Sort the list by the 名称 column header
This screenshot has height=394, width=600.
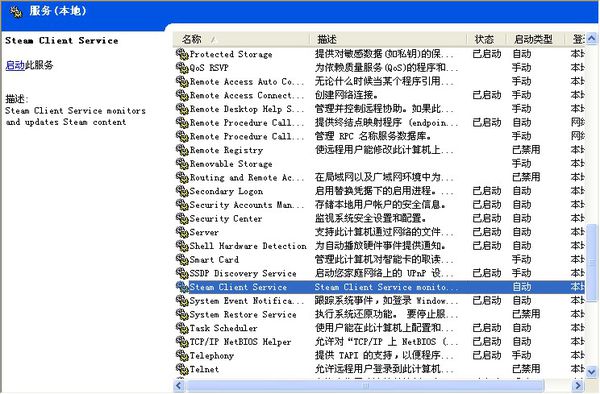click(241, 39)
